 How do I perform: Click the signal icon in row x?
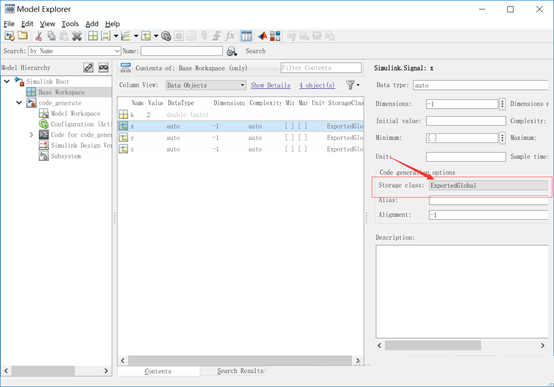pyautogui.click(x=123, y=126)
